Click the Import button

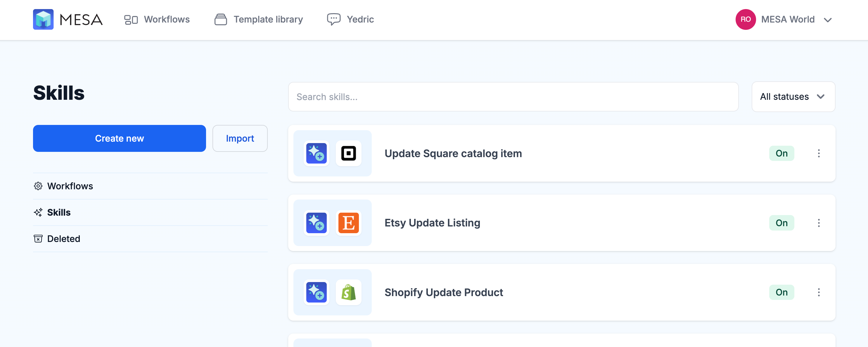tap(240, 139)
